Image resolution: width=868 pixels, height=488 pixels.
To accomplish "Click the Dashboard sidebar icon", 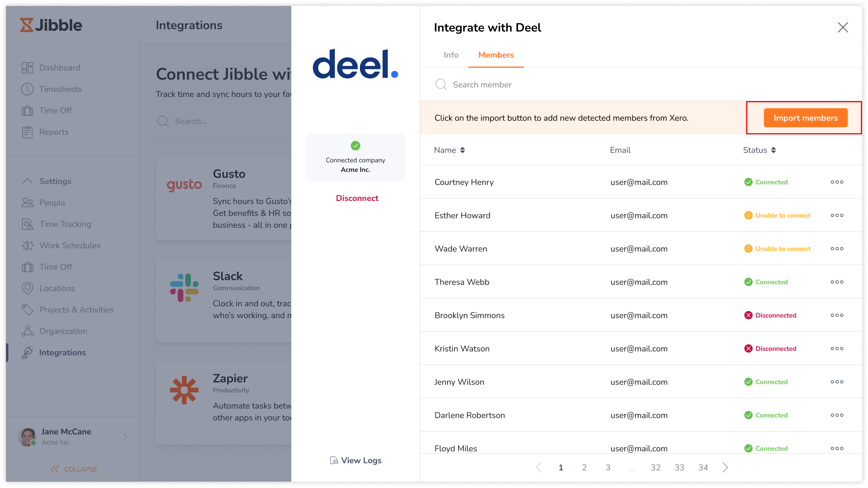I will coord(27,67).
